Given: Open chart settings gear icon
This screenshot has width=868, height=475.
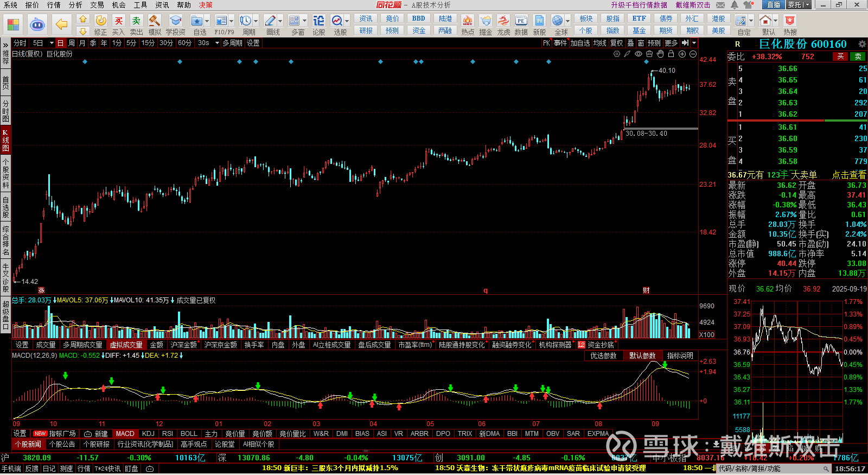Looking at the screenshot, I should 617,54.
